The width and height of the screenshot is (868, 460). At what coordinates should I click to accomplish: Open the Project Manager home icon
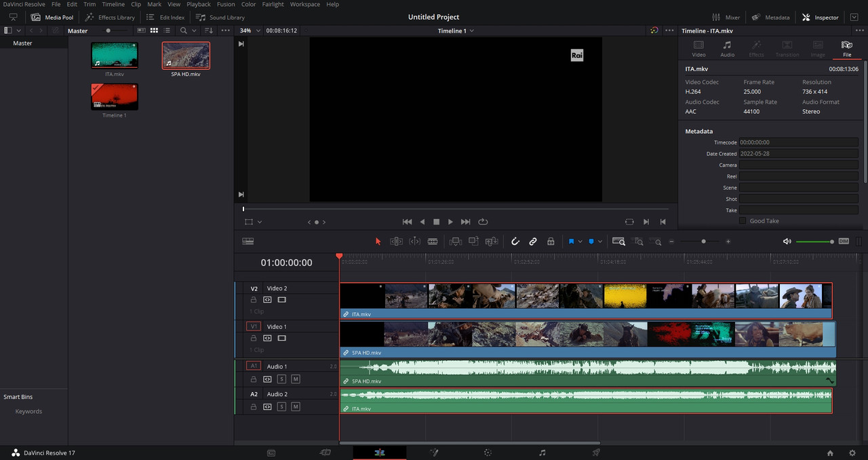(x=830, y=453)
